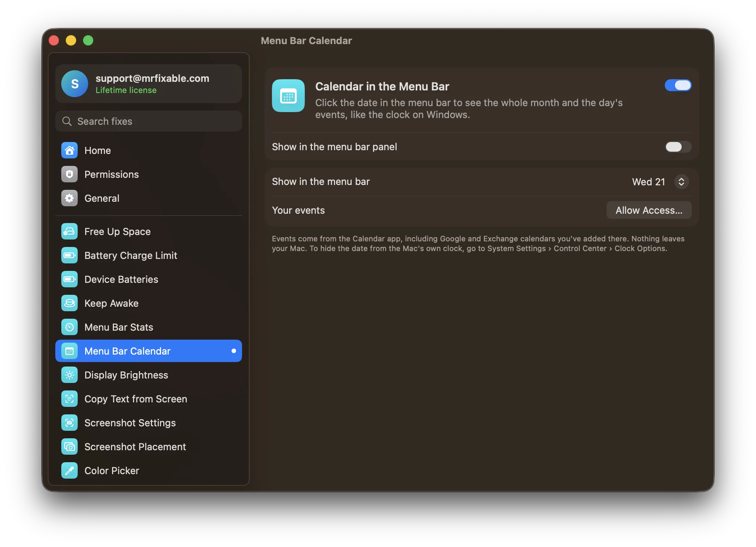Open Menu Bar Stats in the sidebar

click(149, 327)
